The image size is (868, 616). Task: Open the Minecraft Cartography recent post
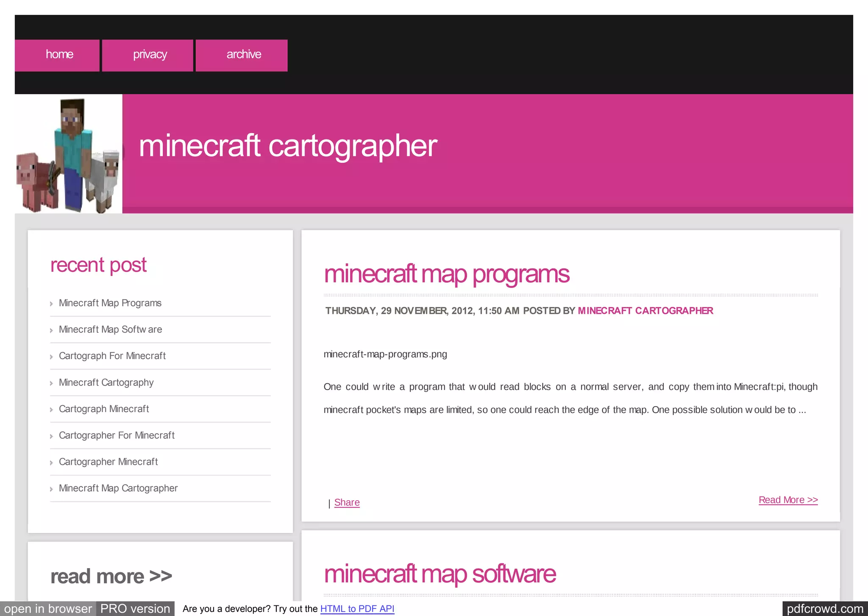tap(106, 382)
